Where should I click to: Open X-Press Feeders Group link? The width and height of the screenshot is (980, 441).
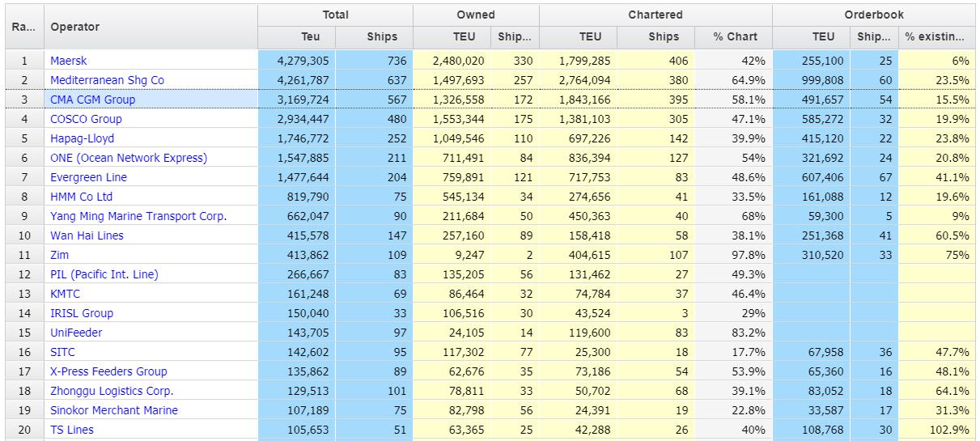pyautogui.click(x=108, y=371)
